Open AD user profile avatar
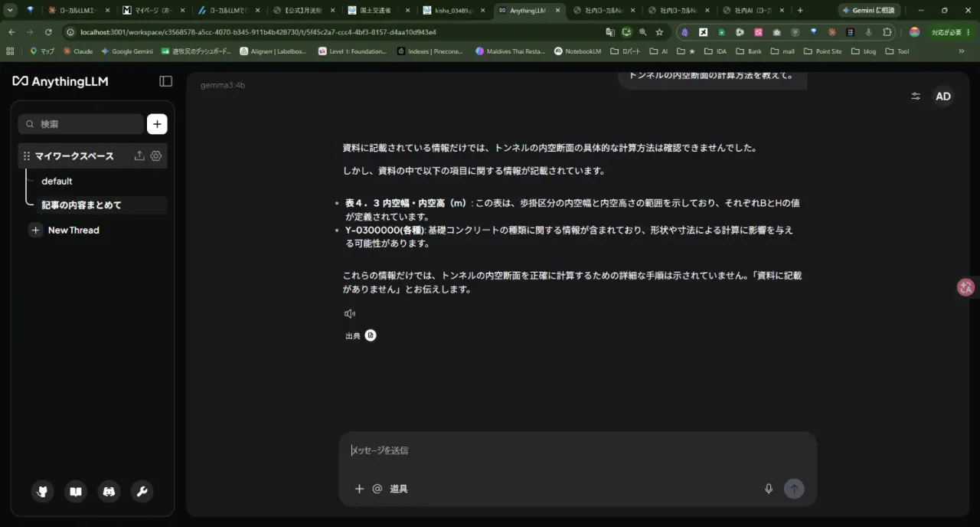 click(943, 97)
